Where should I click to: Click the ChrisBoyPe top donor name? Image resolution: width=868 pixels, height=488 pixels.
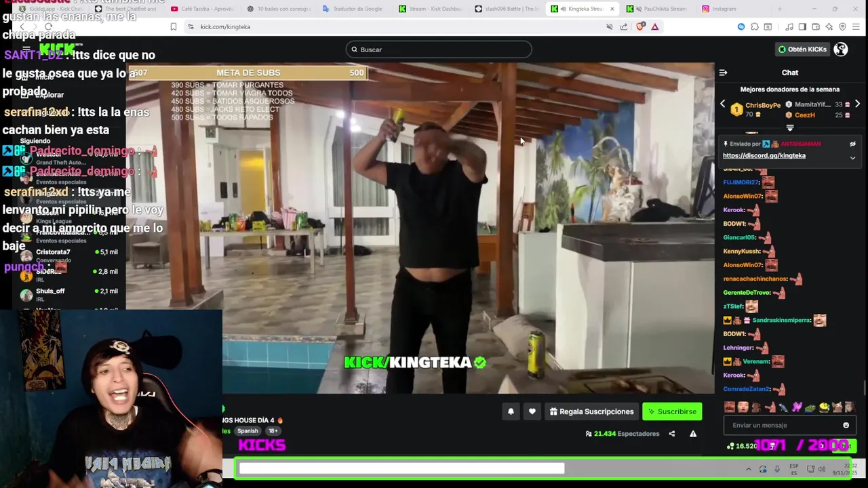763,105
